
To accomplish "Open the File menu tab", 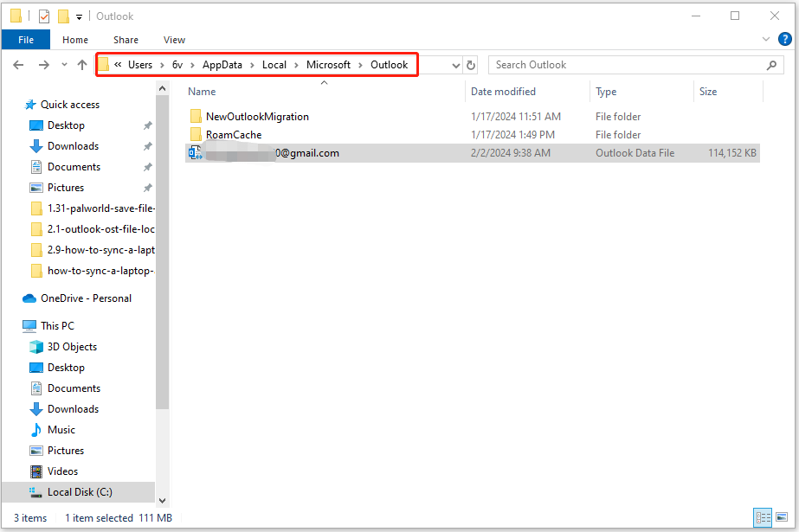I will coord(26,40).
